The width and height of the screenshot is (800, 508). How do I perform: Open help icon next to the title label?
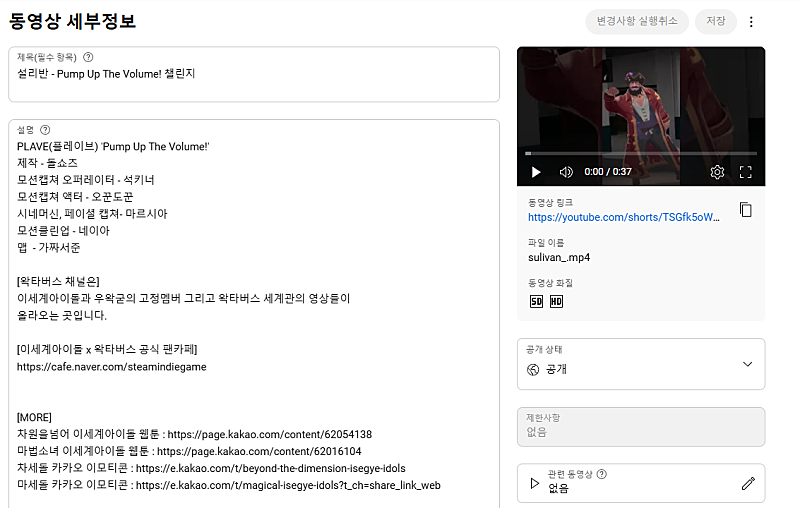click(x=88, y=57)
